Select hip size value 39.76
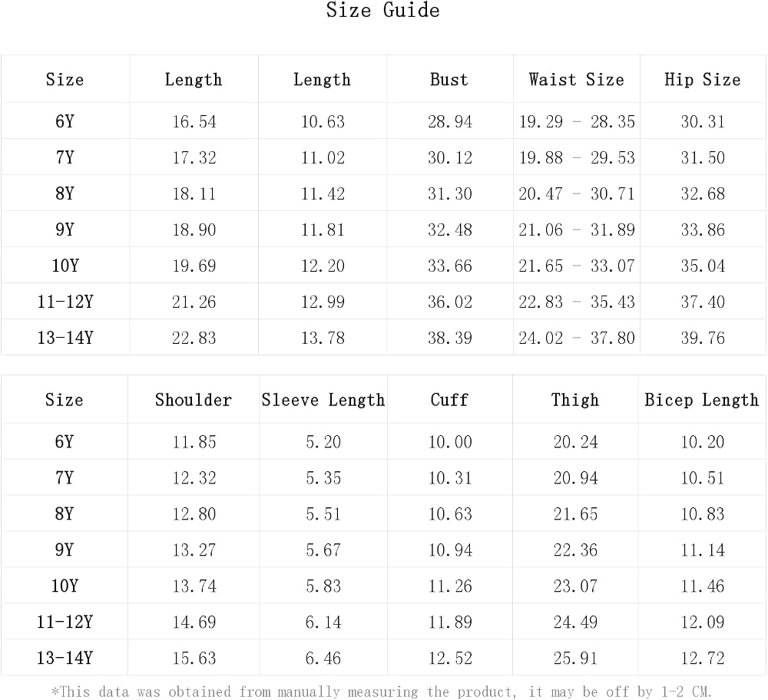 (703, 338)
